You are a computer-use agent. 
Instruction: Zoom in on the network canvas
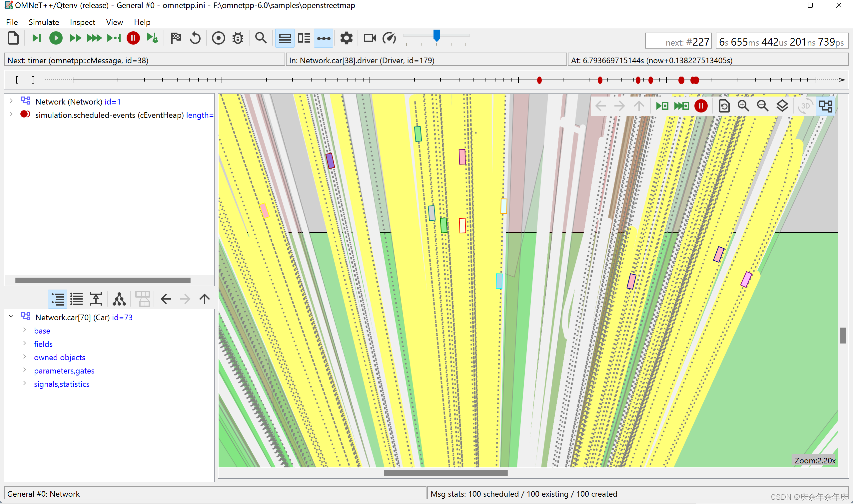click(743, 106)
